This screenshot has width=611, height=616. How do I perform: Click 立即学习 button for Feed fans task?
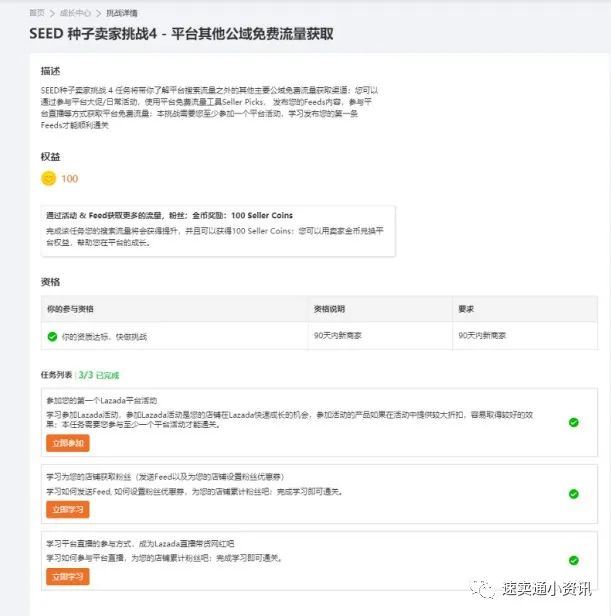(x=68, y=510)
